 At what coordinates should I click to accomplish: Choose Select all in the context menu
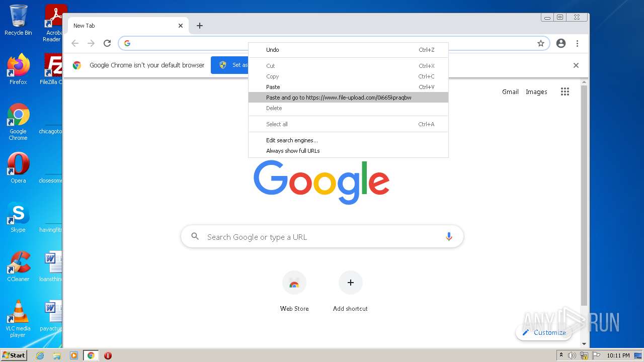(348, 124)
